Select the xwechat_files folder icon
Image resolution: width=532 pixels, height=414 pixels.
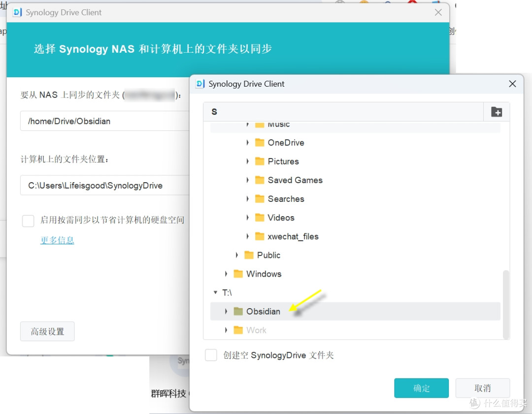click(x=260, y=236)
